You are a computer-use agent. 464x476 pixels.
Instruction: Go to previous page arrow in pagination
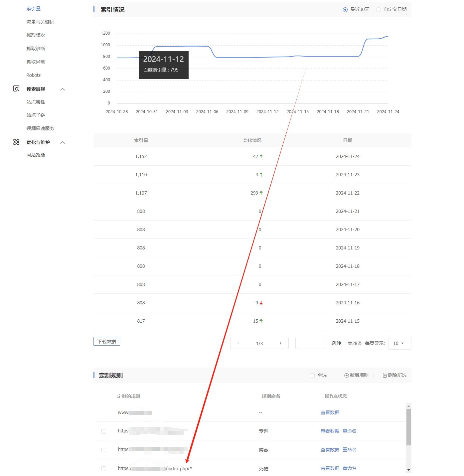(238, 343)
